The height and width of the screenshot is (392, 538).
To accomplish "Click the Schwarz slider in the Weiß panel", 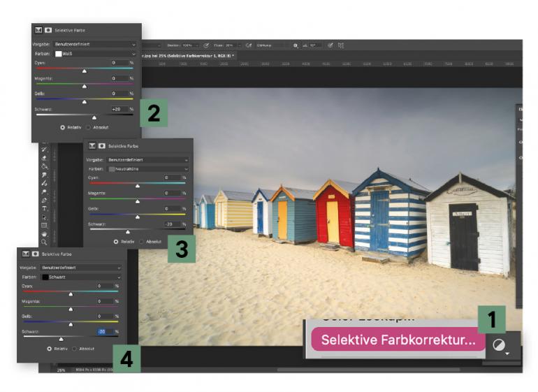I will (x=85, y=116).
